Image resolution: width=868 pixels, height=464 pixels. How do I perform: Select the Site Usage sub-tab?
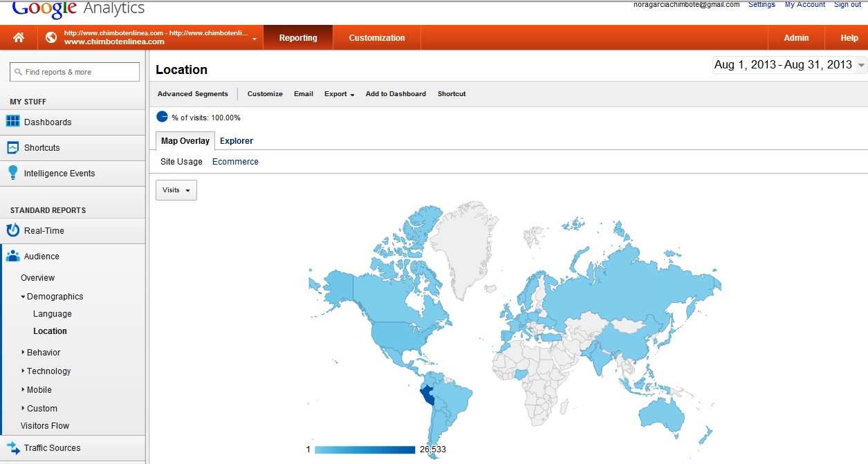181,161
